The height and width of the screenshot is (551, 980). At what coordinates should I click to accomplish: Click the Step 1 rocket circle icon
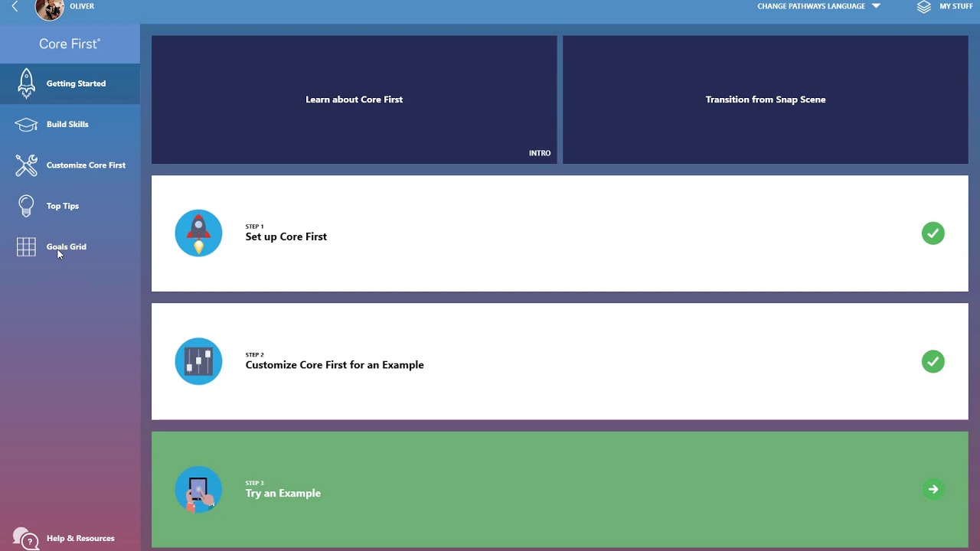(198, 233)
